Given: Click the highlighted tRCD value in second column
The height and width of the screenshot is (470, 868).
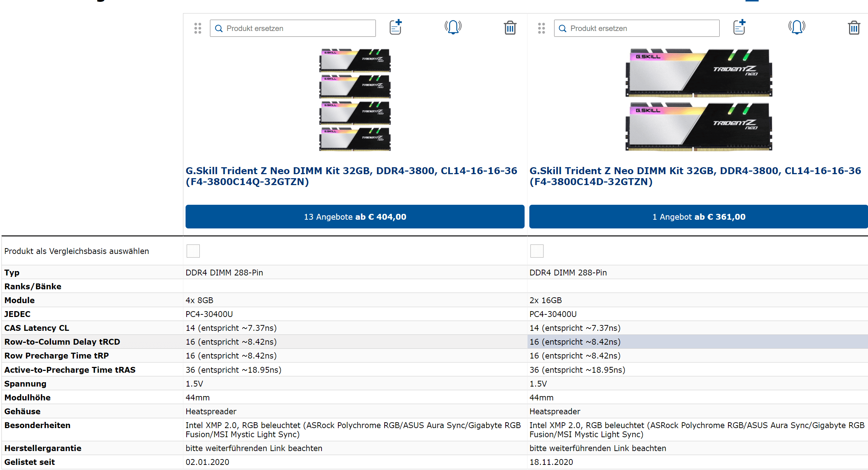Looking at the screenshot, I should pos(575,342).
